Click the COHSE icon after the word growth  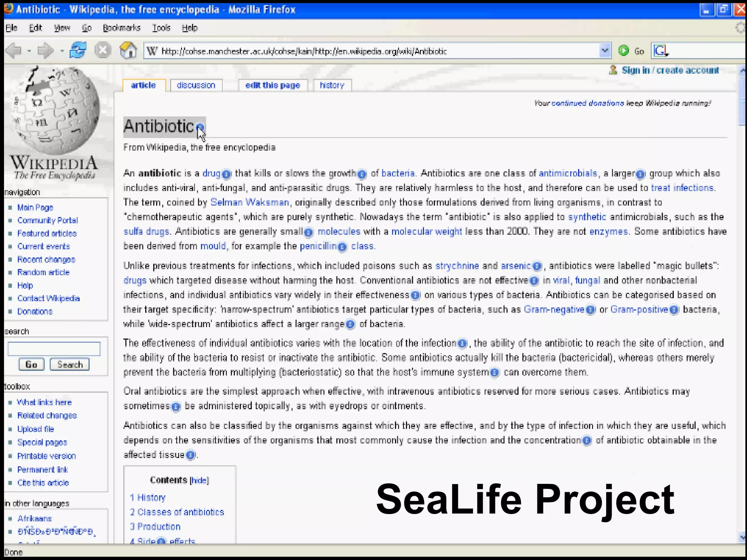pos(362,174)
